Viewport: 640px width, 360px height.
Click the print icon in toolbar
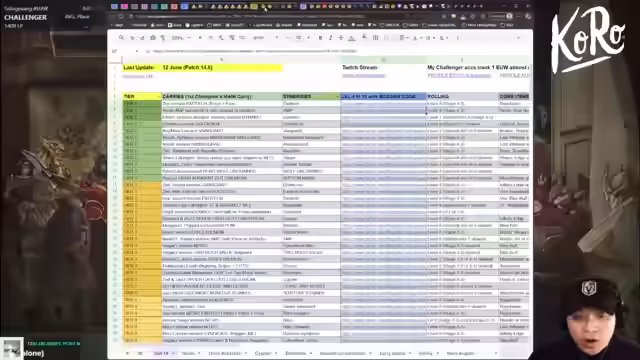(153, 38)
